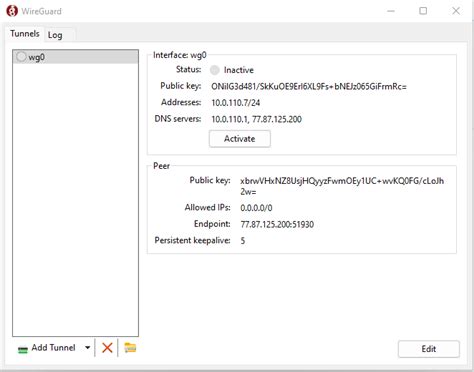Click the gray status circle beside wg0 in list

click(x=21, y=57)
